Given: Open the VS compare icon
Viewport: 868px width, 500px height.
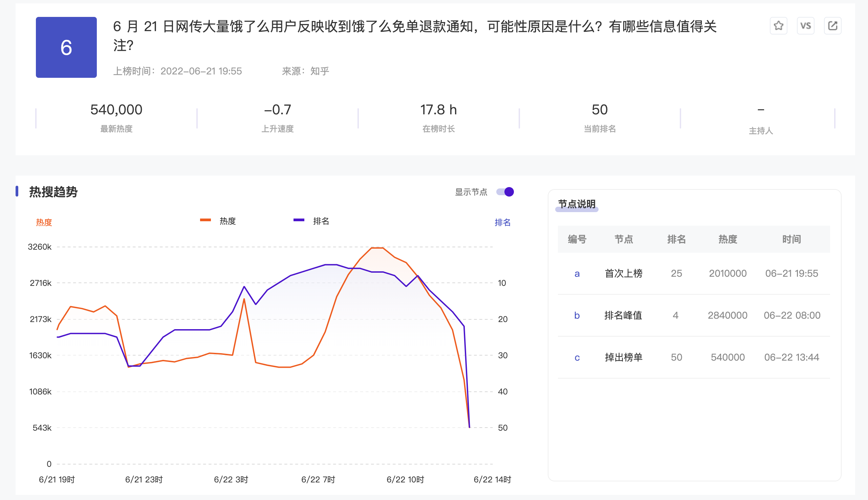Looking at the screenshot, I should pyautogui.click(x=805, y=26).
